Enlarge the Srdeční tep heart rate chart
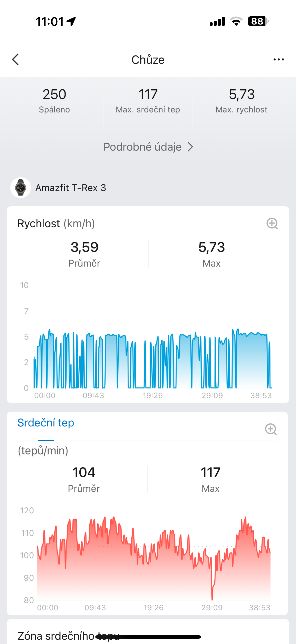This screenshot has width=296, height=644. [271, 429]
